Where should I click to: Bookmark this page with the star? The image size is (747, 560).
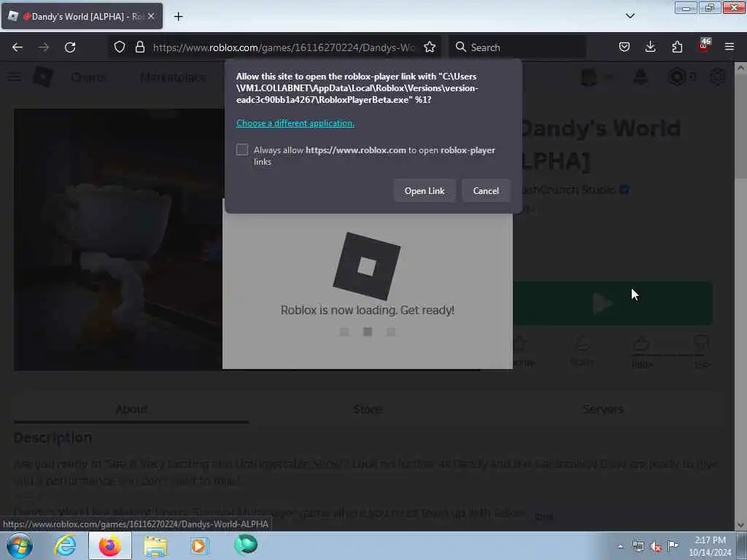tap(430, 47)
